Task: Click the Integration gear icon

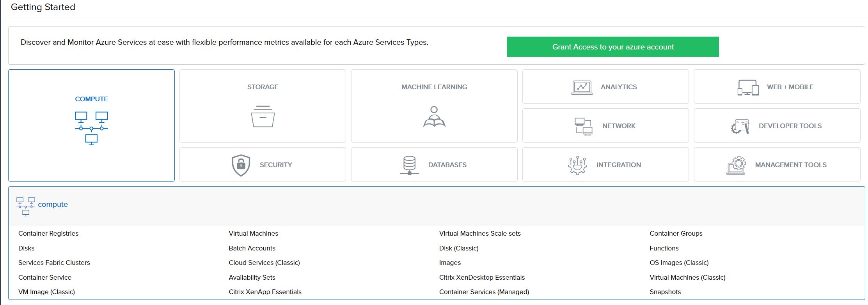Action: tap(577, 165)
